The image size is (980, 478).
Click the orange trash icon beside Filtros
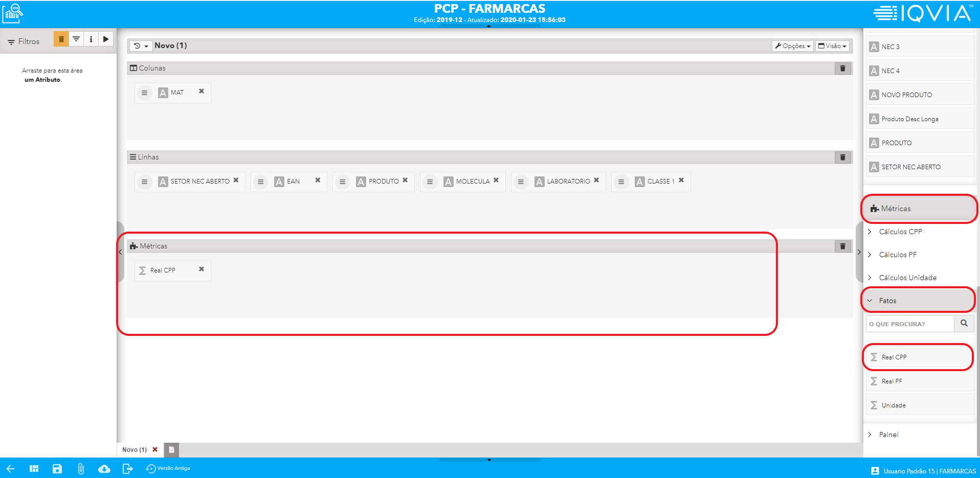coord(61,39)
